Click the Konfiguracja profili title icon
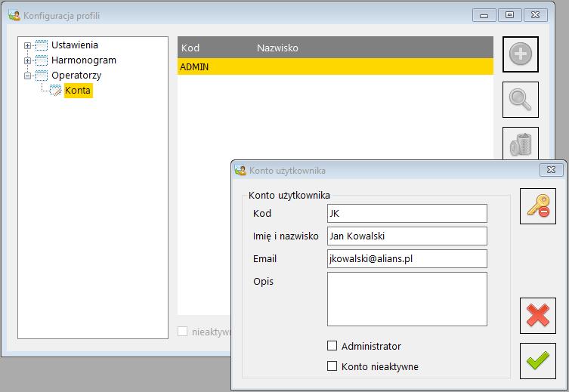Screen dimensions: 569x392 [14, 16]
